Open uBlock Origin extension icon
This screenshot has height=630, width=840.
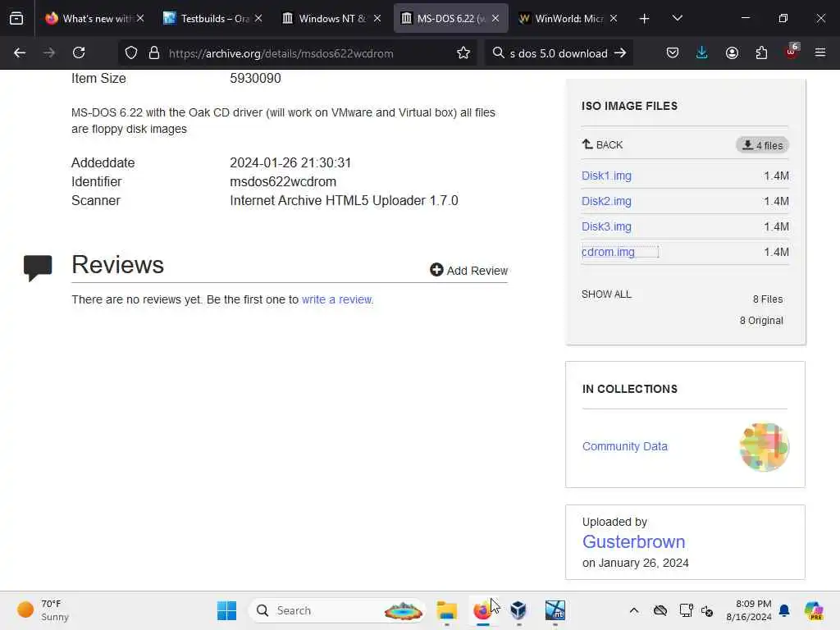pos(792,52)
